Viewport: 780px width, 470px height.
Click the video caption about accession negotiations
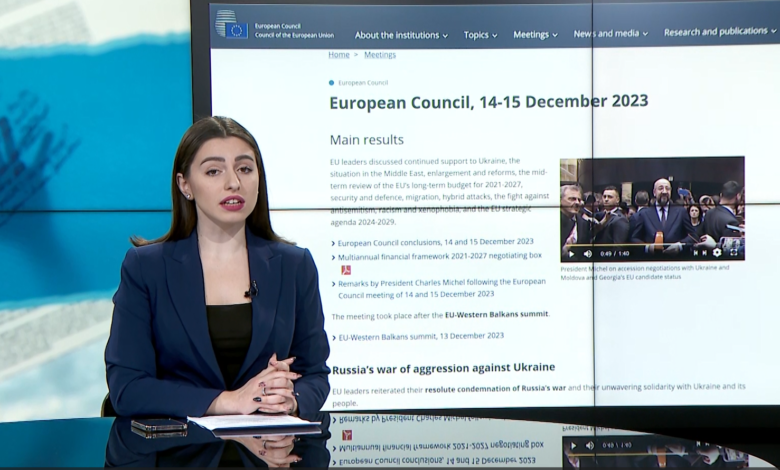click(645, 273)
